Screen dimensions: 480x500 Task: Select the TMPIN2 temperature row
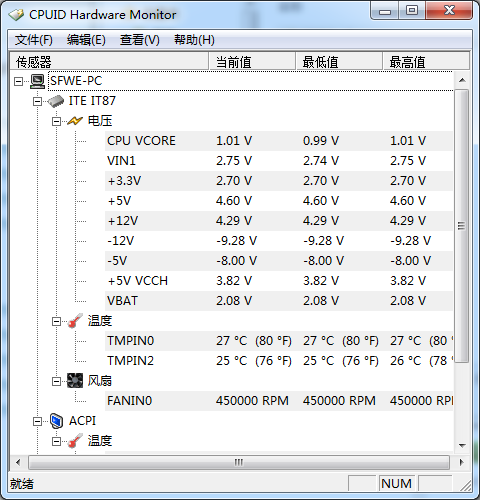(x=279, y=361)
